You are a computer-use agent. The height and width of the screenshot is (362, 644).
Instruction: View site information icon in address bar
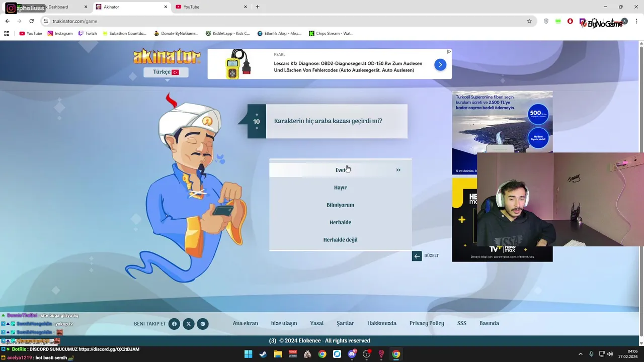click(x=46, y=21)
